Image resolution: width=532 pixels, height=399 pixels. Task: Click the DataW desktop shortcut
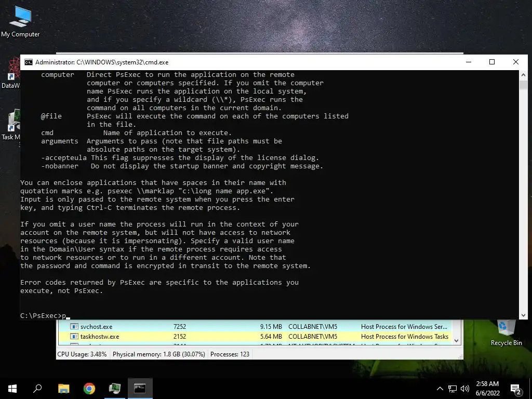pyautogui.click(x=10, y=73)
